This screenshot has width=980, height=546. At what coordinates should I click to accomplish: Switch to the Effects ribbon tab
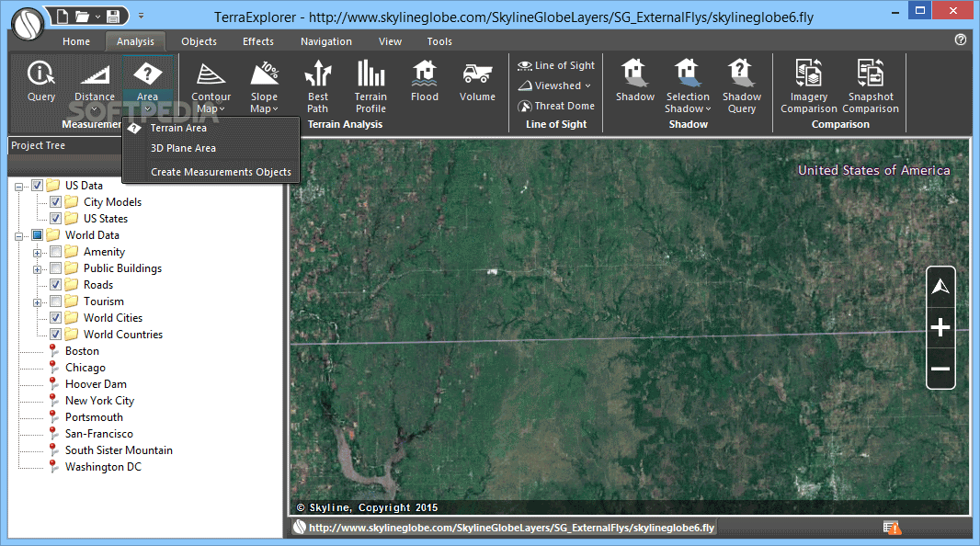(x=258, y=41)
